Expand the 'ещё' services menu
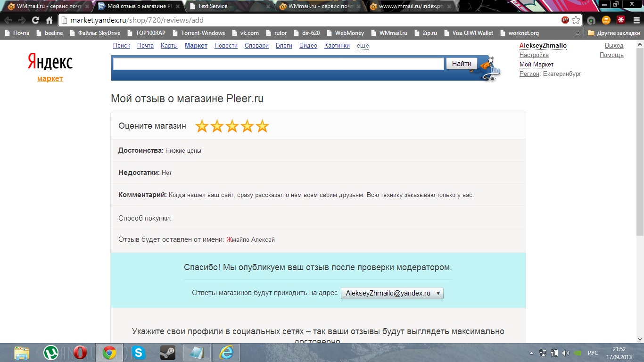644x362 pixels. (363, 46)
